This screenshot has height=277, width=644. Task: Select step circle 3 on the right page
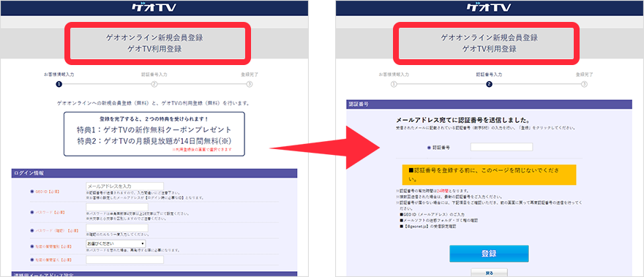click(584, 84)
